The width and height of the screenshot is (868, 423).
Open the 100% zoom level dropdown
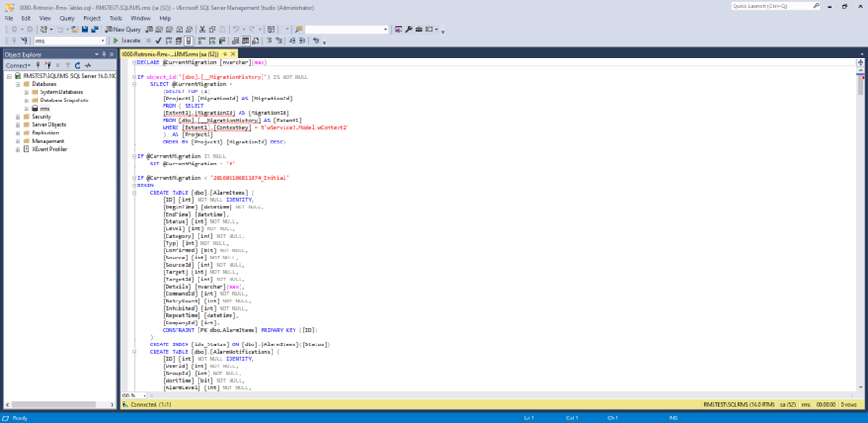[x=145, y=396]
